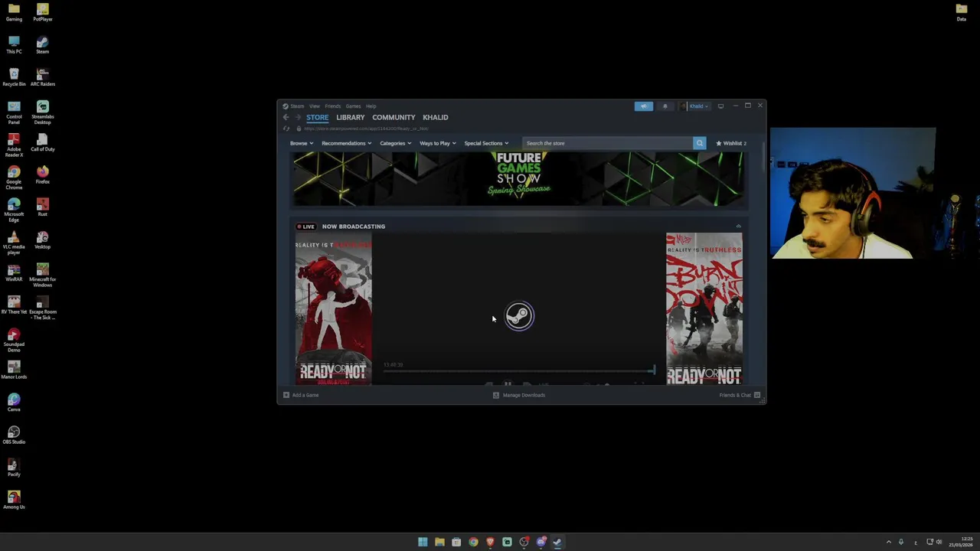Click the Steam taskbar icon
The width and height of the screenshot is (980, 551).
[557, 542]
